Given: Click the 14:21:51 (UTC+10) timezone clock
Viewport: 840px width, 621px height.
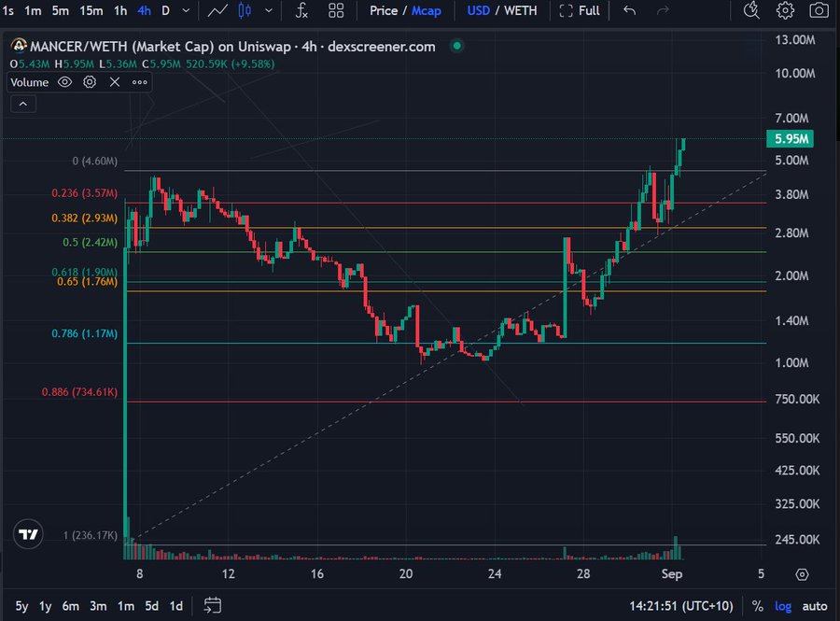Looking at the screenshot, I should pos(681,606).
